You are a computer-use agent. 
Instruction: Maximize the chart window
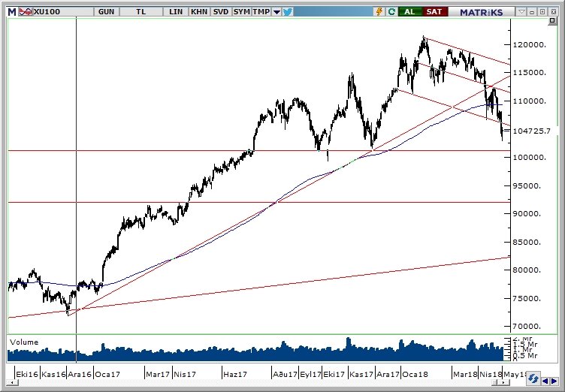click(542, 12)
